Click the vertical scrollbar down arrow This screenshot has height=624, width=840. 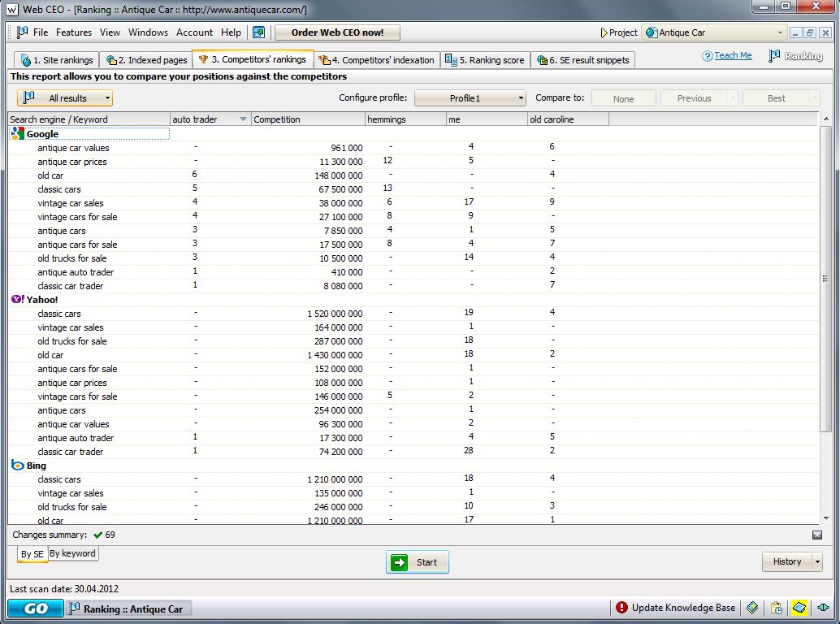click(x=825, y=518)
